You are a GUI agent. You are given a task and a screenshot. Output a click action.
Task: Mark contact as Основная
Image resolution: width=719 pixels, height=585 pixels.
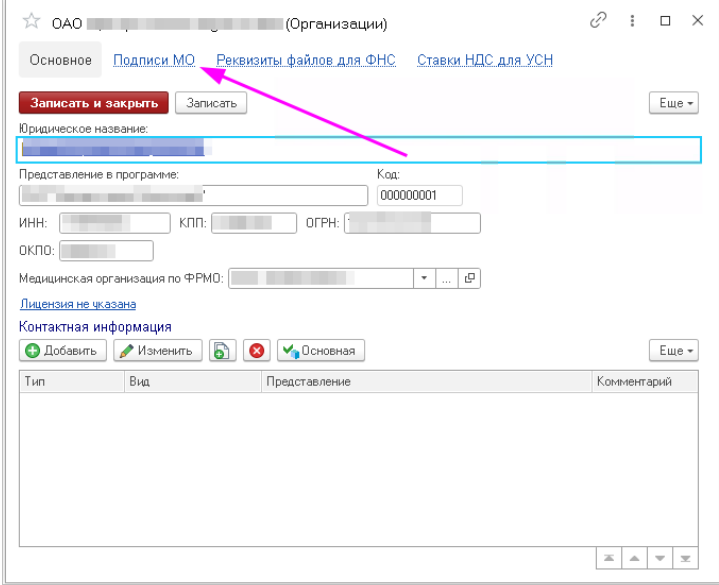coord(321,351)
